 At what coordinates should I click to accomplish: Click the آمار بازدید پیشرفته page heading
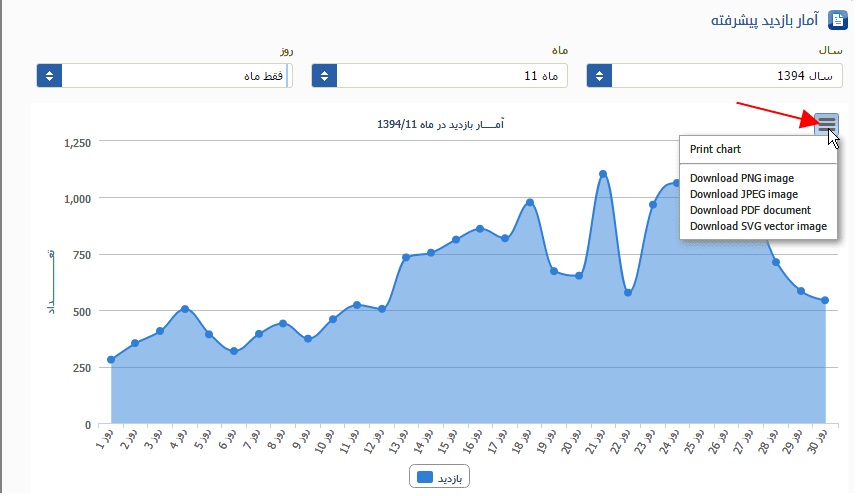762,20
